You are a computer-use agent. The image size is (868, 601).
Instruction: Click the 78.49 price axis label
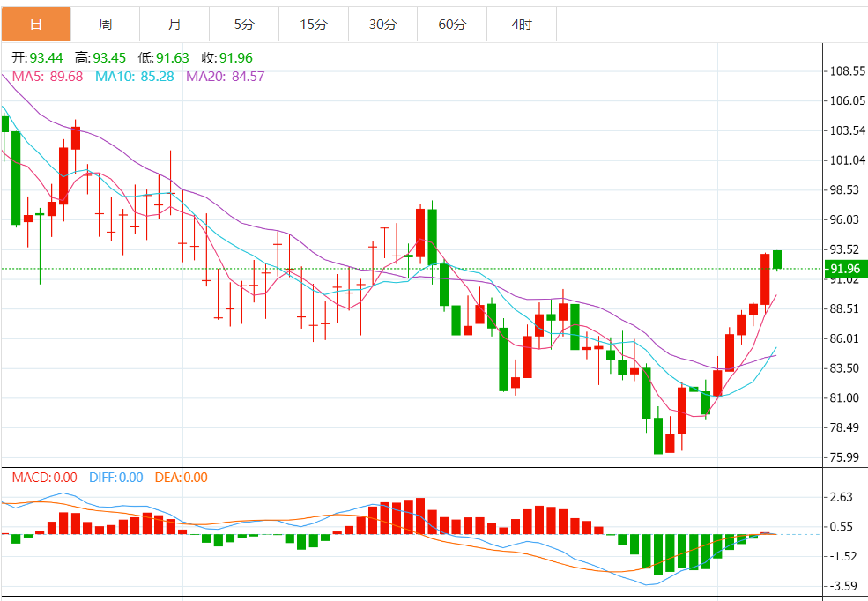point(844,427)
